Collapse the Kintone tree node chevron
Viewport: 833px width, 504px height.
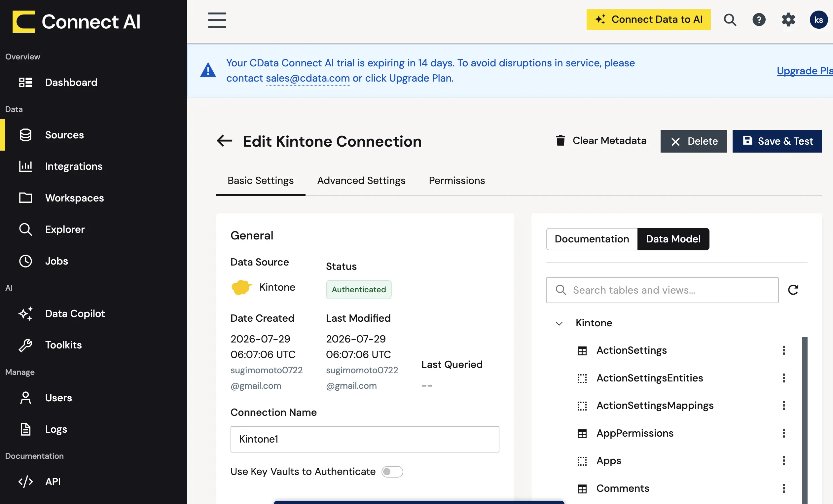(559, 323)
